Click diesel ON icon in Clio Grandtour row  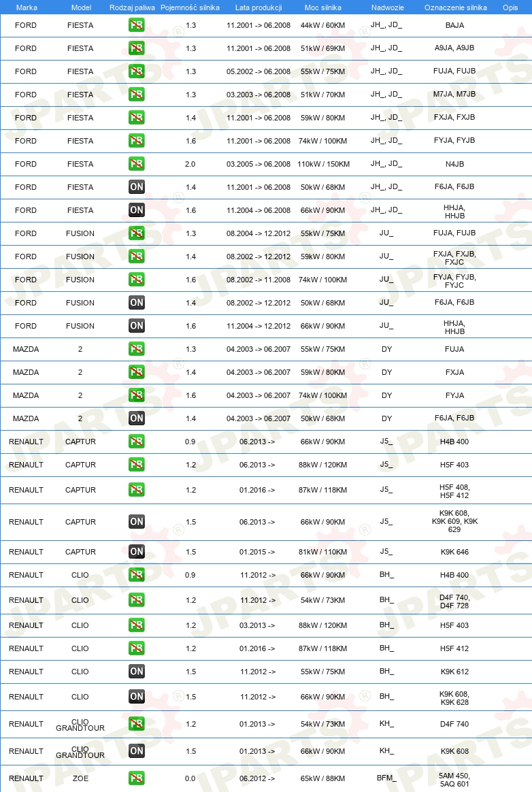[137, 751]
